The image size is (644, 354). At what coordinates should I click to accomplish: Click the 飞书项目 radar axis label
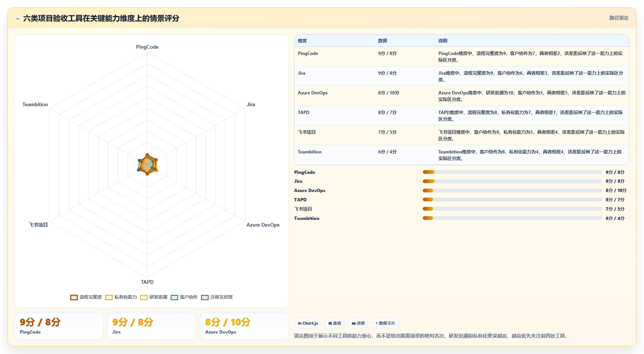[38, 225]
